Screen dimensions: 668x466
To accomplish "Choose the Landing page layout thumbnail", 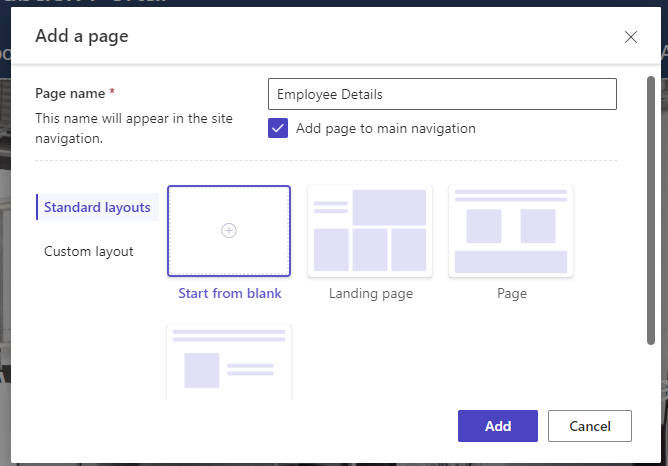I will (x=370, y=230).
